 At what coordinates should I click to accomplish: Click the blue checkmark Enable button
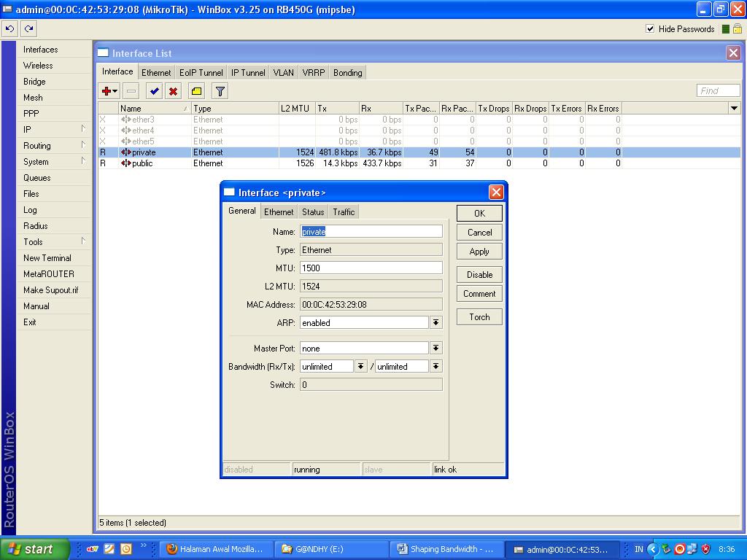(154, 91)
